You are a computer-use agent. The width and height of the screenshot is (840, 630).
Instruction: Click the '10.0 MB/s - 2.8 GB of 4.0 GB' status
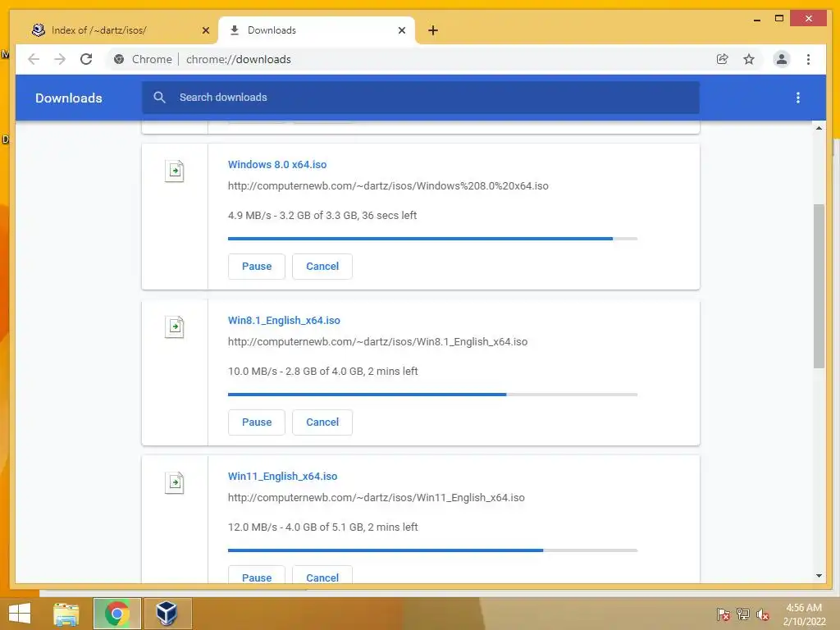[x=322, y=372]
